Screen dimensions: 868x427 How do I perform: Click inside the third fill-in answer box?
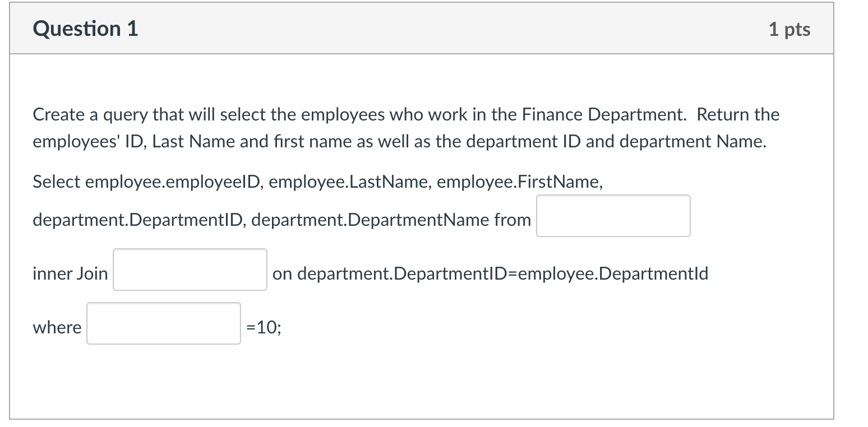pyautogui.click(x=163, y=324)
